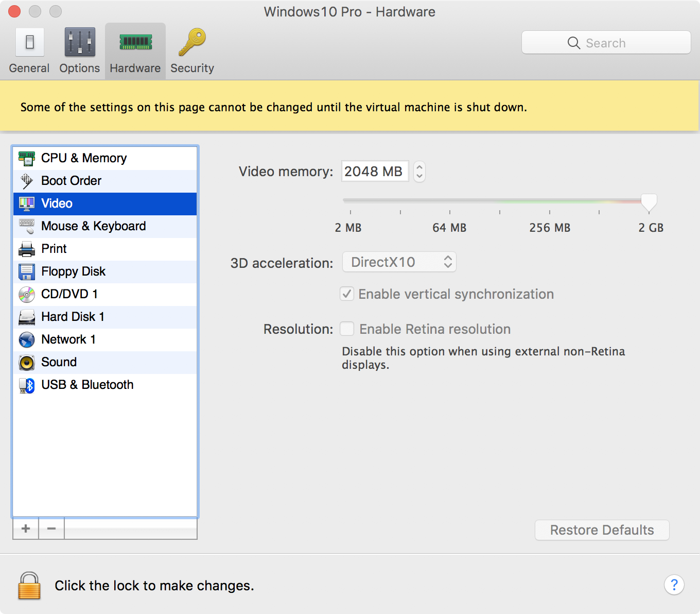Add a new hardware device with plus button
This screenshot has height=614, width=700.
(x=26, y=528)
